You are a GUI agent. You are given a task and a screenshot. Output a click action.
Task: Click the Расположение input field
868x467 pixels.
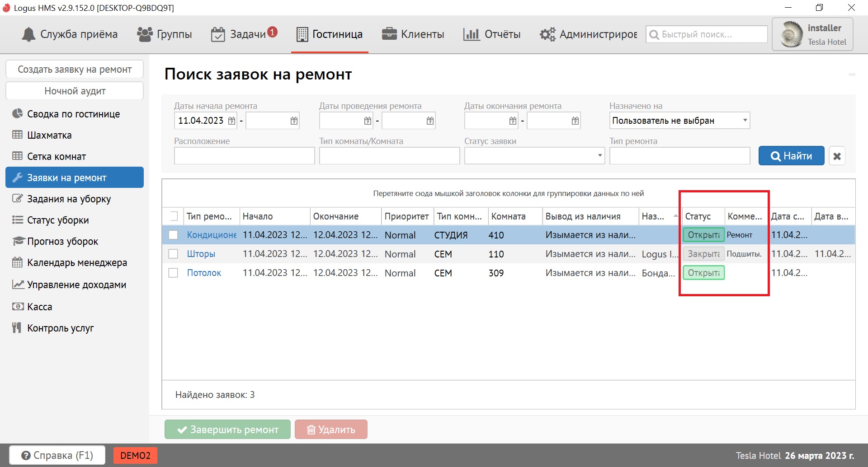(244, 156)
